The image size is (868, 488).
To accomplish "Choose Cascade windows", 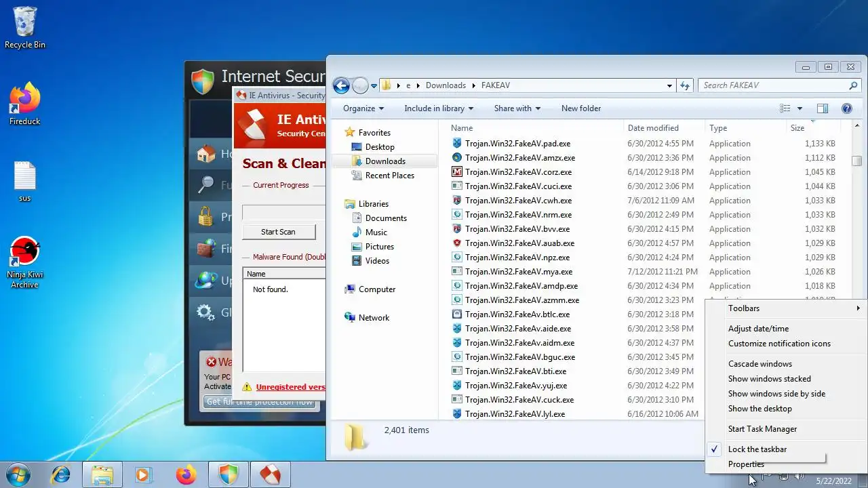I will coord(760,364).
